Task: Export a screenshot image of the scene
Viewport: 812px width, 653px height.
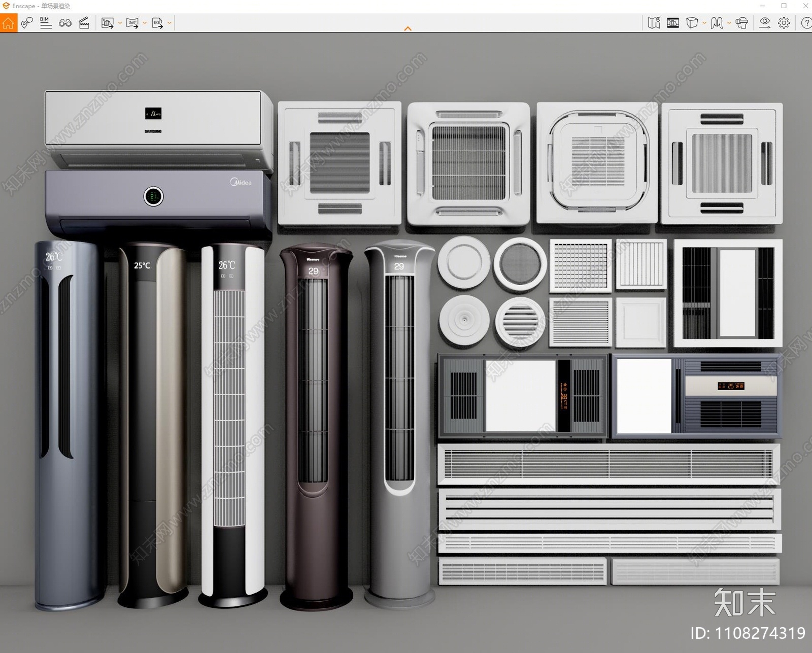Action: [x=107, y=23]
